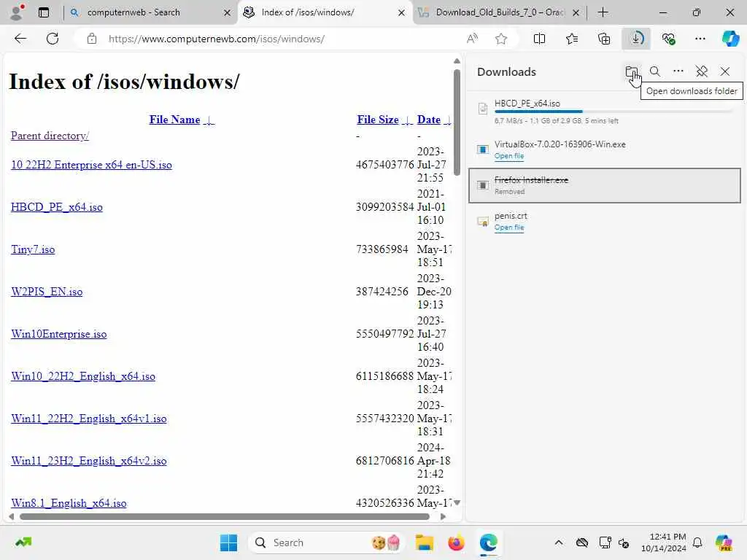Open file for VirtualBox-7.0.20 download
This screenshot has height=560, width=747.
pyautogui.click(x=508, y=156)
